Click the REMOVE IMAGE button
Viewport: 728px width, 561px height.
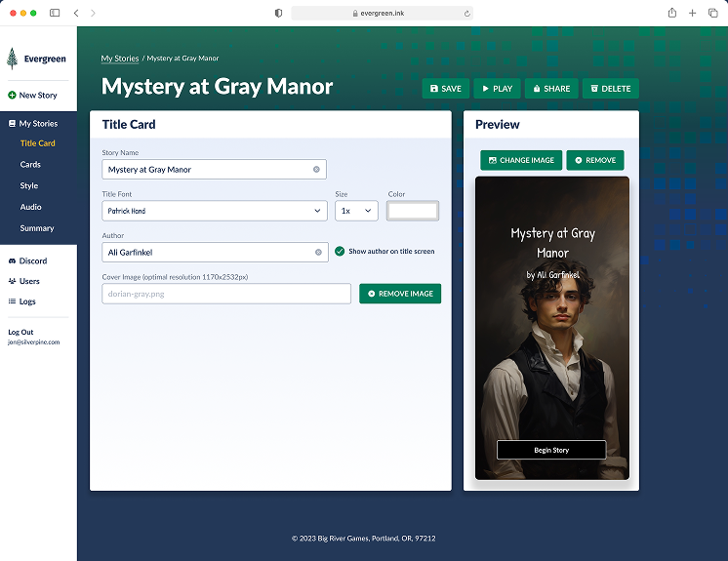click(400, 294)
